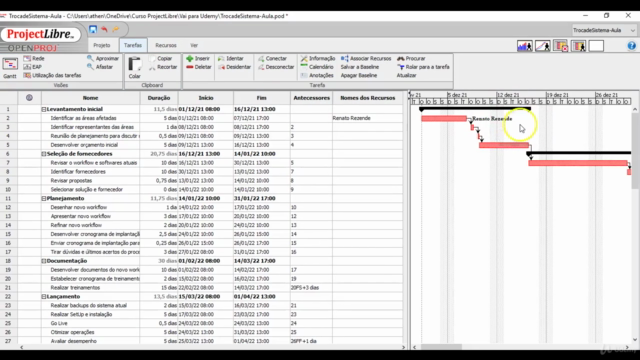Click the Save project icon
The image size is (640, 360).
(93, 29)
